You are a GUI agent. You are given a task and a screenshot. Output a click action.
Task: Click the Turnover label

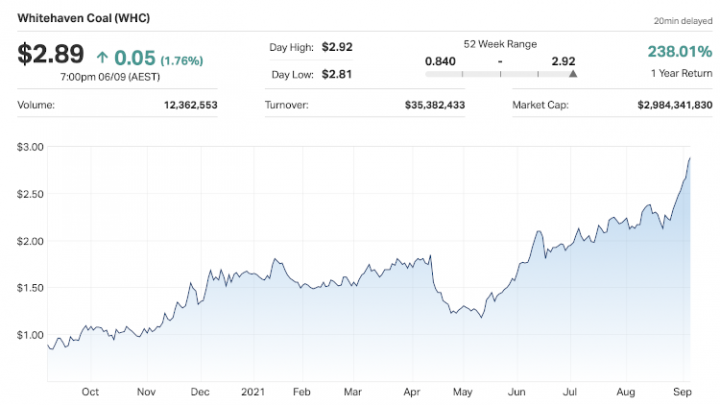[x=287, y=105]
